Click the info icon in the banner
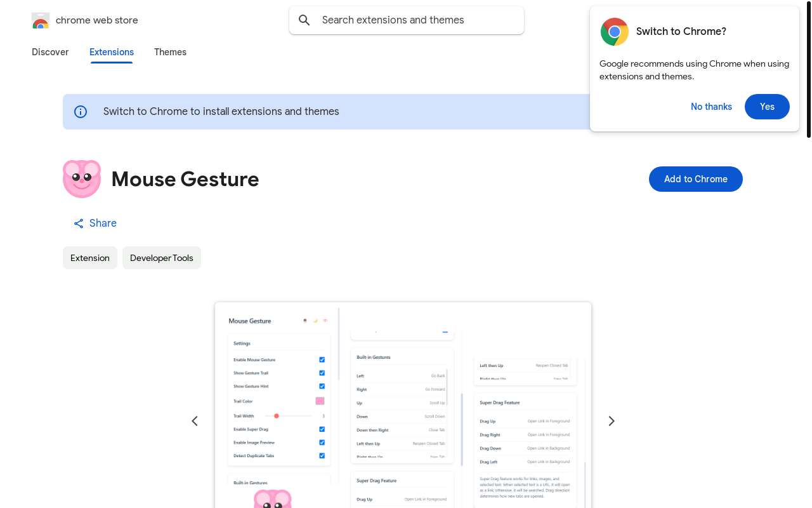The width and height of the screenshot is (812, 508). pyautogui.click(x=81, y=112)
